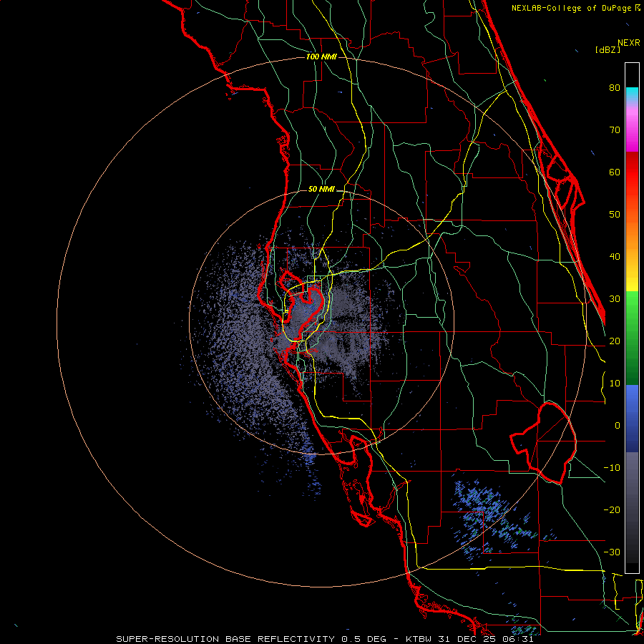Click the SUPER-RESOLUTION BASE REFLECTIVITY caption text
The height and width of the screenshot is (644, 644).
(225, 639)
